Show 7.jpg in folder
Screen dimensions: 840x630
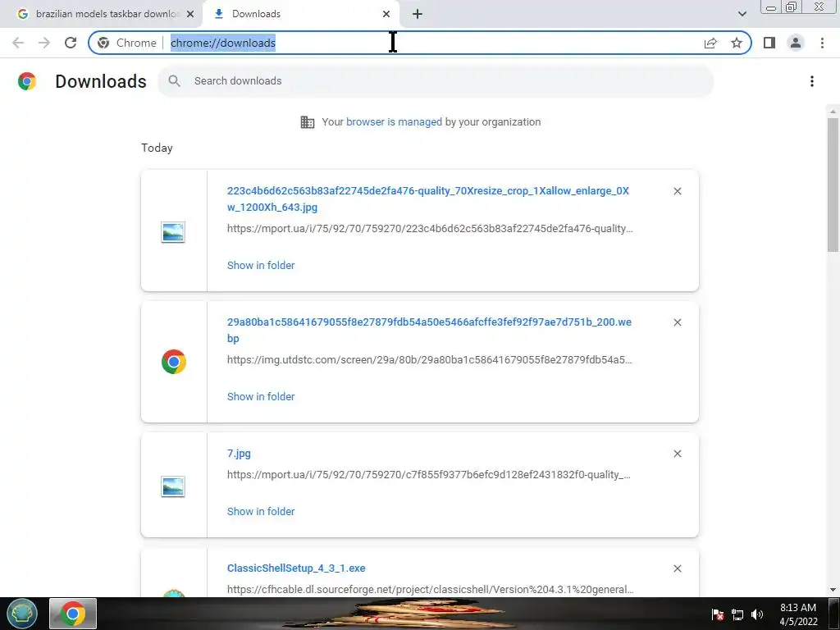(x=261, y=512)
